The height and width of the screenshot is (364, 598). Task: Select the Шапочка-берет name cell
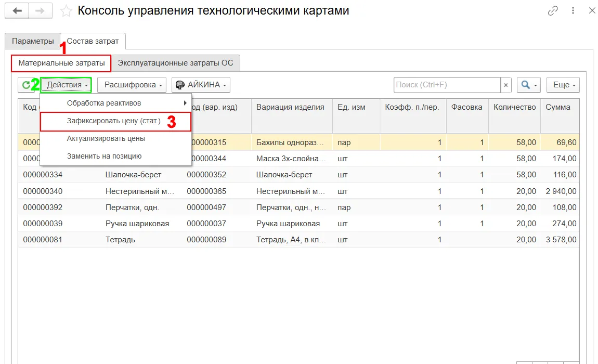coord(141,175)
